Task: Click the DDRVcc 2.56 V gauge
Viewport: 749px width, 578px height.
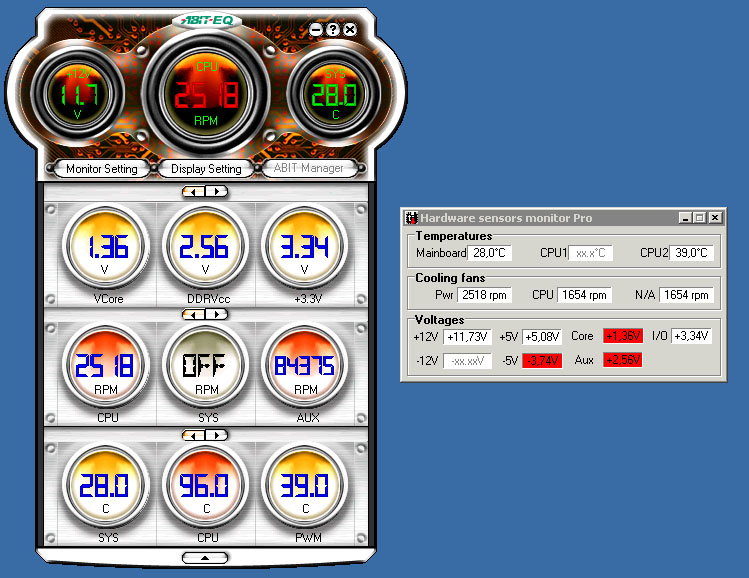Action: 205,248
